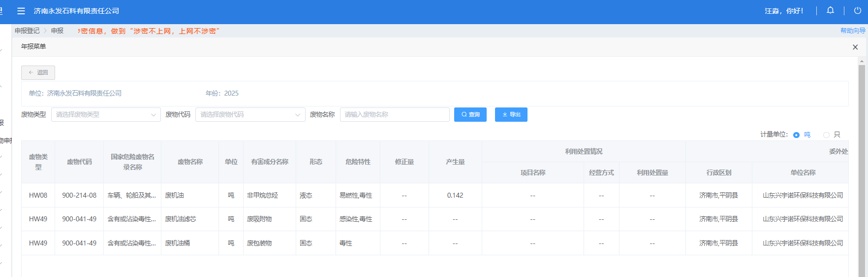Click the 有害成分名称 column header
Screen dimensions: 868x277
[x=270, y=162]
